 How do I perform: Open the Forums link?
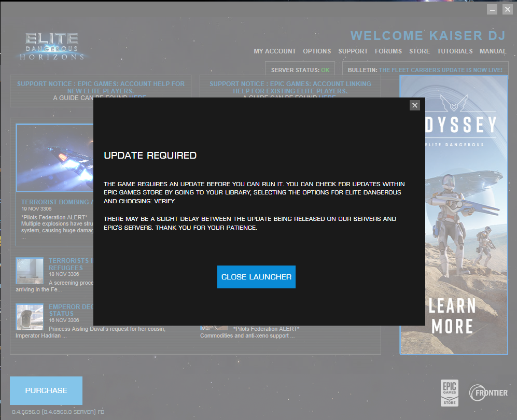tap(388, 51)
